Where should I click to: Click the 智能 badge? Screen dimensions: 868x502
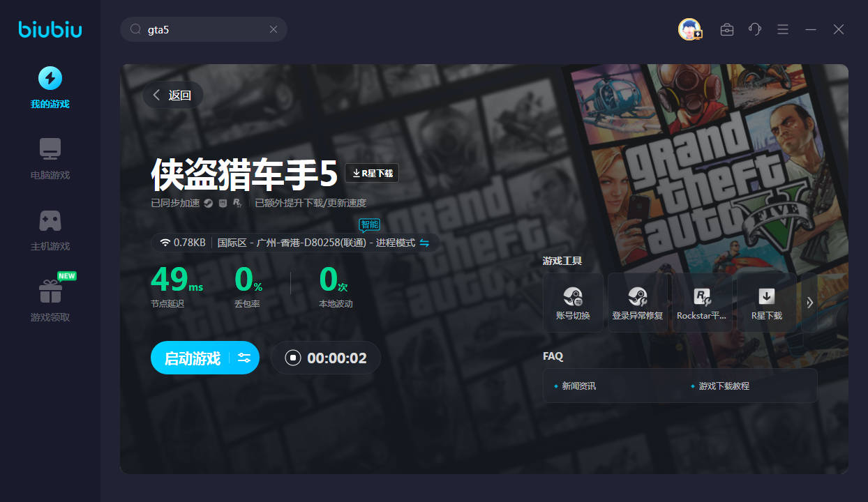(x=370, y=225)
